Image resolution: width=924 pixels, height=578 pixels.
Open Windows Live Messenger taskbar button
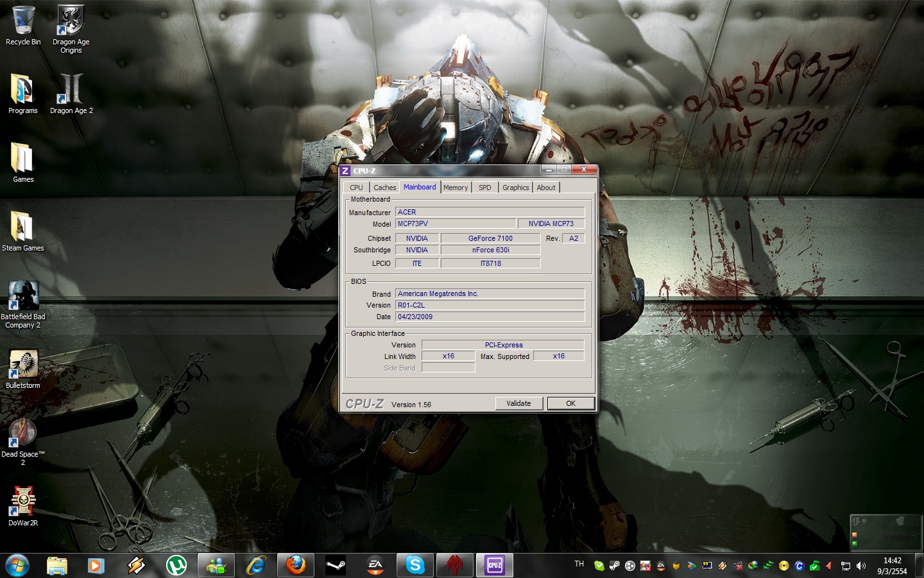tap(216, 565)
